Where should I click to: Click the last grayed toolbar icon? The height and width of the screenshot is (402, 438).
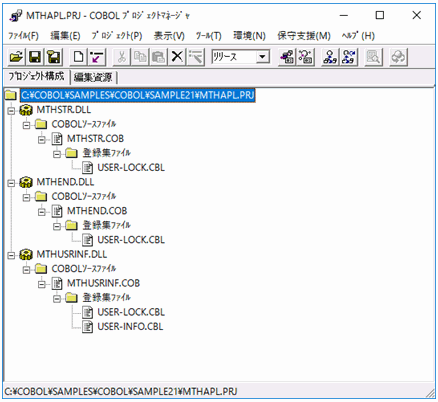[398, 57]
